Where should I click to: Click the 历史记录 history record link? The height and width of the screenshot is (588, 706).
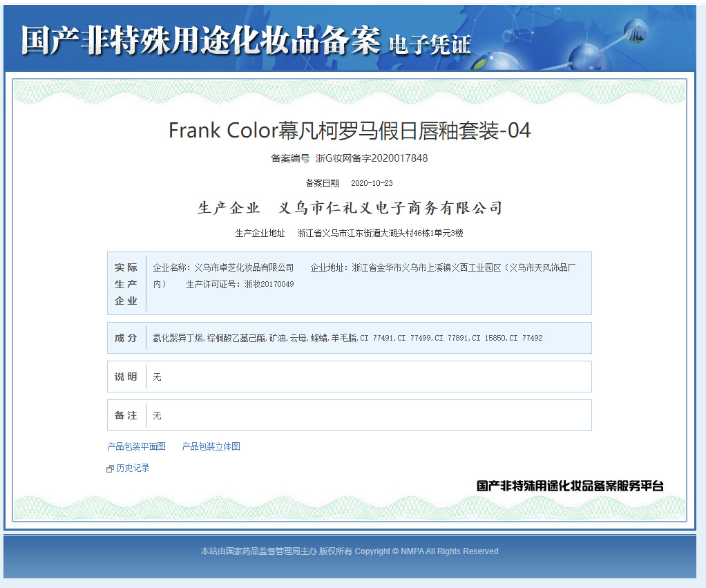tap(131, 468)
